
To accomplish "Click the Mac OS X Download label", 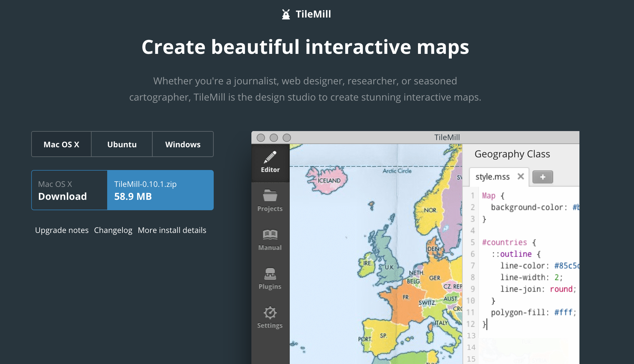I will tap(70, 190).
